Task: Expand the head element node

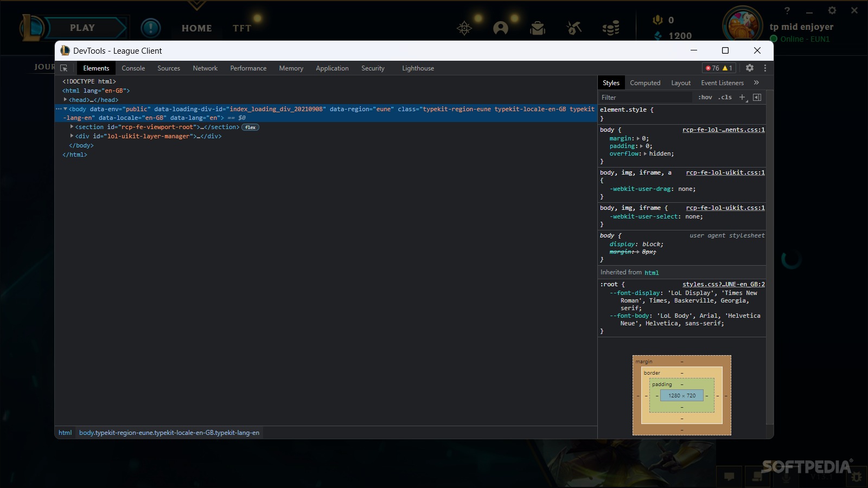Action: (x=65, y=100)
